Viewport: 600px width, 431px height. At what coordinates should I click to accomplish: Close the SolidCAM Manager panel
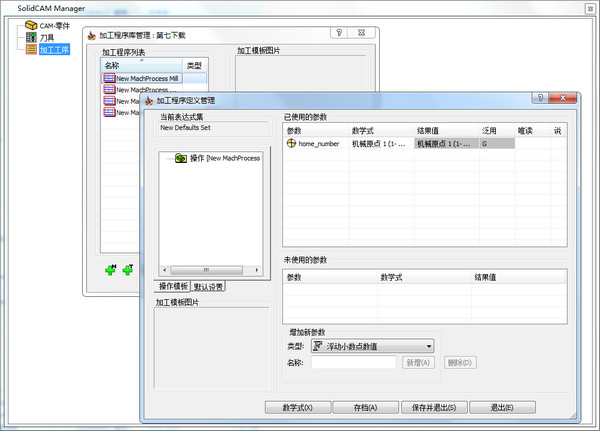click(590, 9)
